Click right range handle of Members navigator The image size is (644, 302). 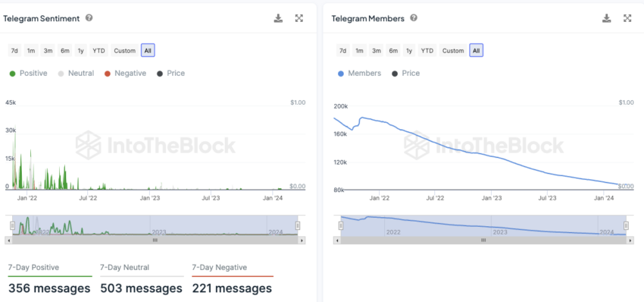coord(626,225)
